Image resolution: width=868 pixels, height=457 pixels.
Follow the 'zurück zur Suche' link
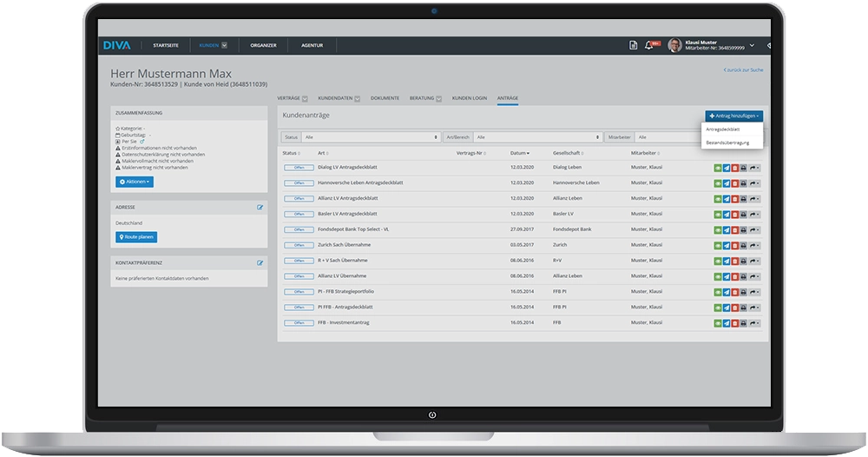pyautogui.click(x=743, y=70)
